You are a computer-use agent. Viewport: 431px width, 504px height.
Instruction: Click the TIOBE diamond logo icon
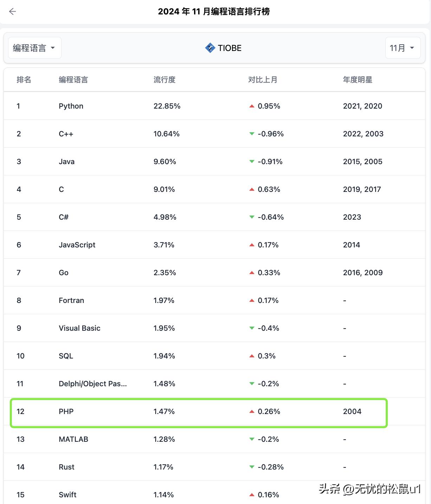pyautogui.click(x=210, y=48)
